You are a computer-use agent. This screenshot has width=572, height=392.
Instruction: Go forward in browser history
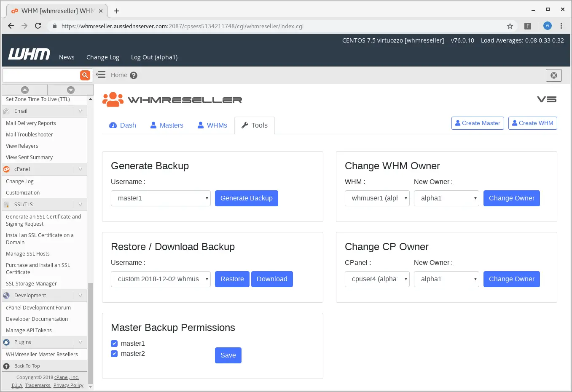(24, 26)
